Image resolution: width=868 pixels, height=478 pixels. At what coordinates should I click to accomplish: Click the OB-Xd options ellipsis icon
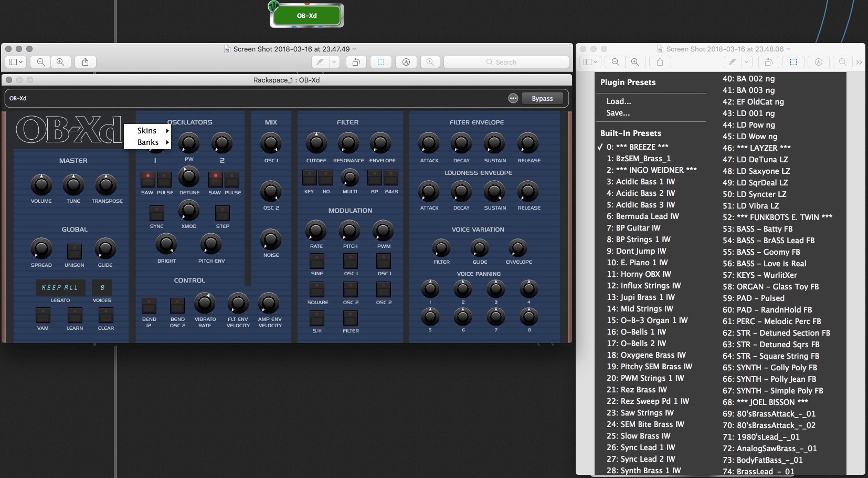(x=513, y=98)
